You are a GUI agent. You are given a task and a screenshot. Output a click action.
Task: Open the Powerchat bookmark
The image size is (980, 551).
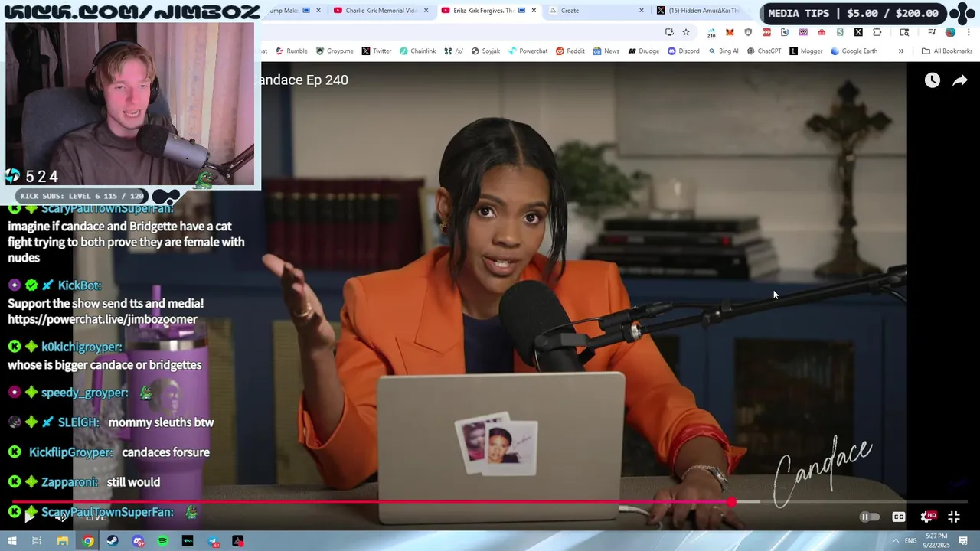[x=528, y=51]
